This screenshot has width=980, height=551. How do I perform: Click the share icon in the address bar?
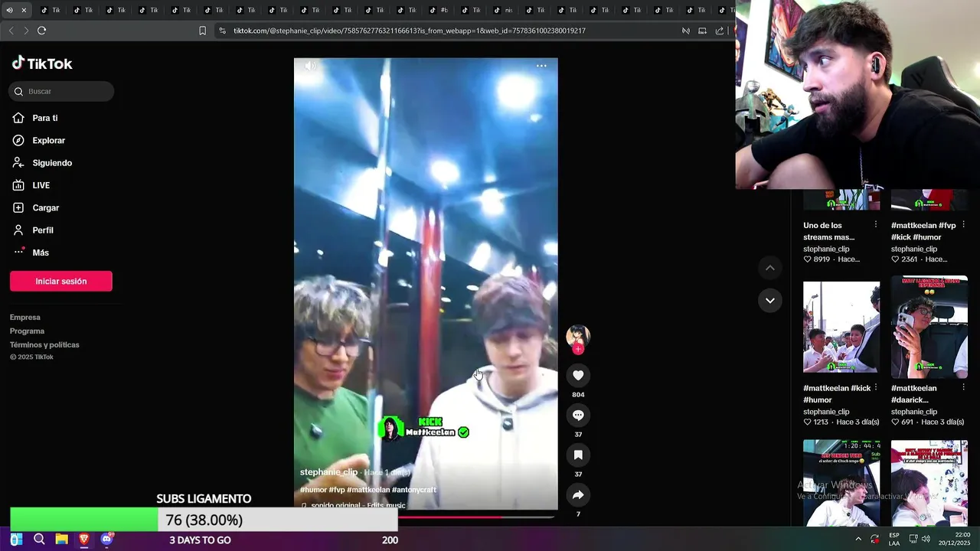click(719, 31)
